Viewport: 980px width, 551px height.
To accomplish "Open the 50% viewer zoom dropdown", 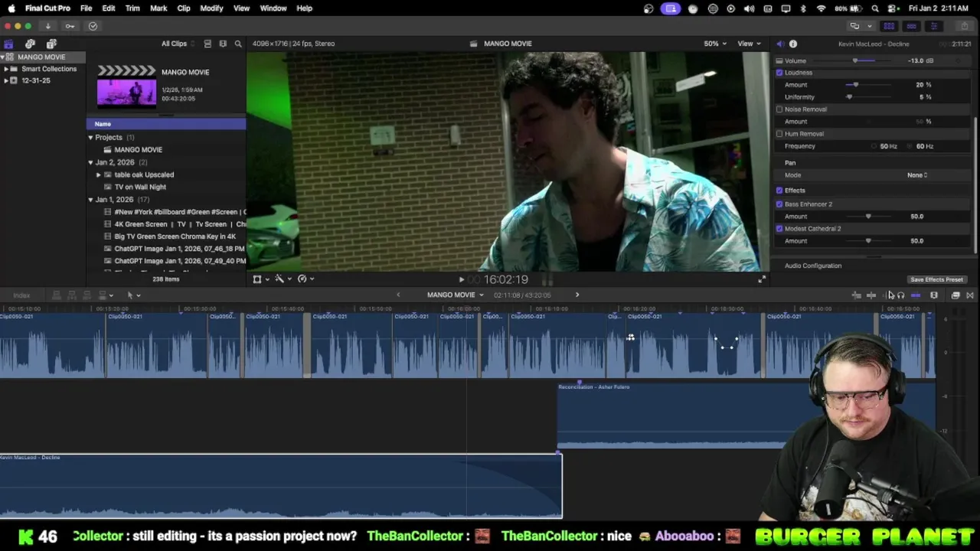I will click(x=715, y=44).
